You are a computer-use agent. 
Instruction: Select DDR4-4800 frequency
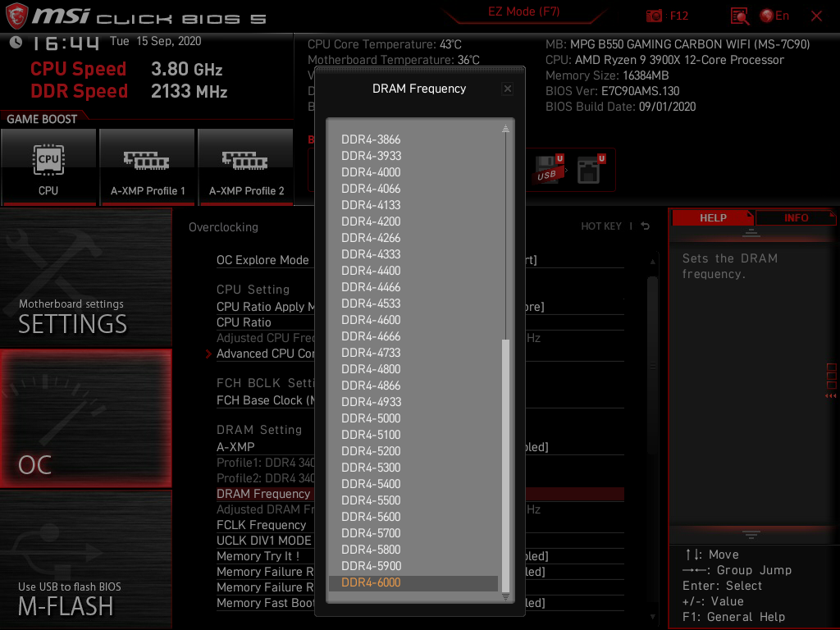tap(371, 369)
